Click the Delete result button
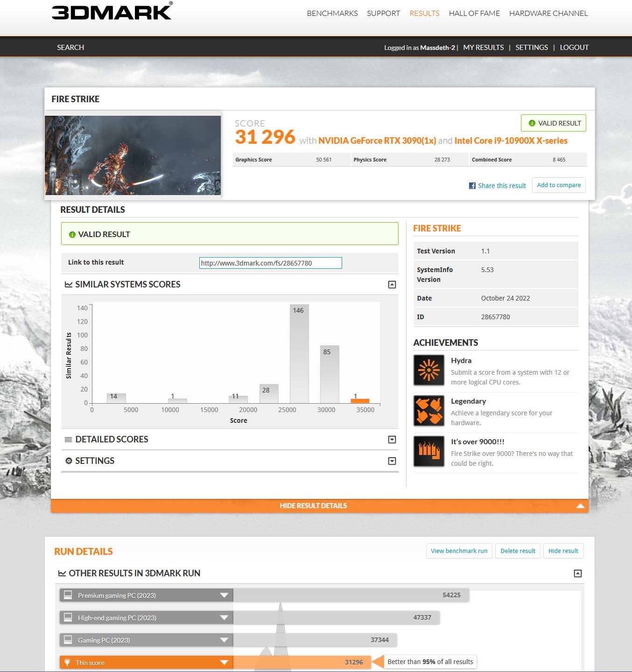 pyautogui.click(x=518, y=551)
